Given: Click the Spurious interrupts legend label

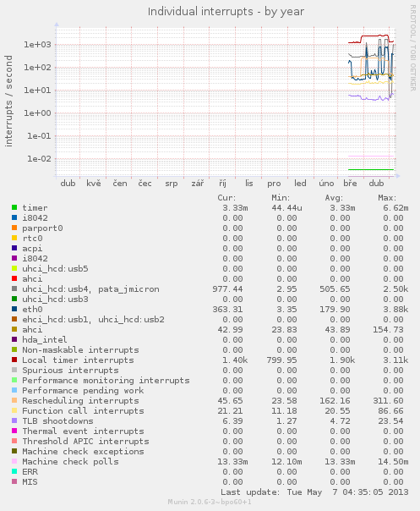Looking at the screenshot, I should [70, 371].
